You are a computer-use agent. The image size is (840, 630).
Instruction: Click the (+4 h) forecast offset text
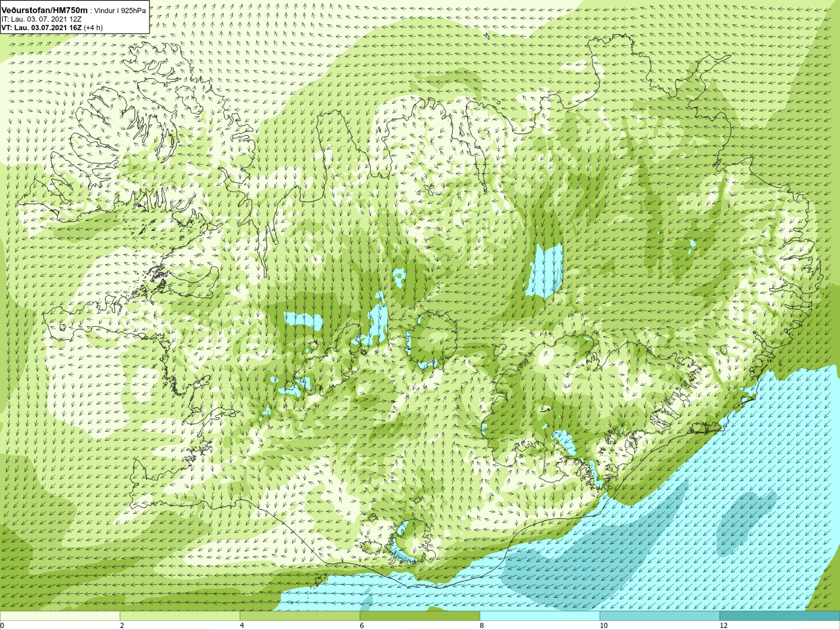coord(93,28)
